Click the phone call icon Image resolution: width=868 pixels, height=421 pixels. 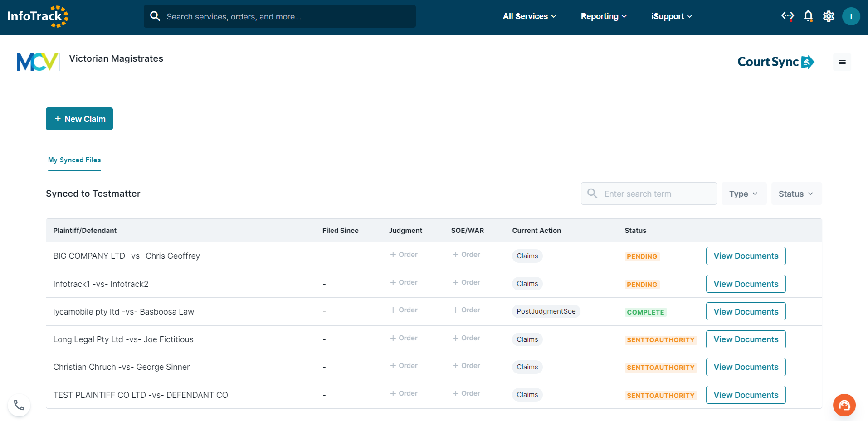point(19,405)
